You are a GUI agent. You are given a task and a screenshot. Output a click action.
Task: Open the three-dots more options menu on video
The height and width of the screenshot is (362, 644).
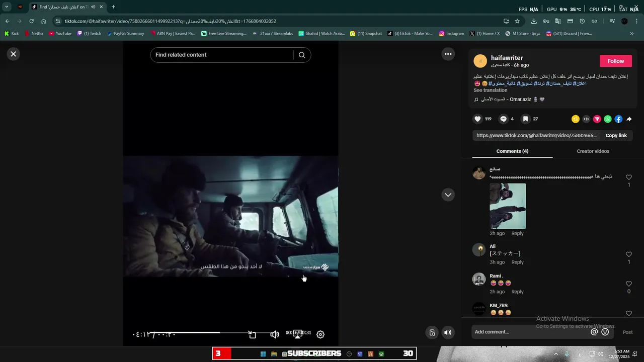coord(448,54)
